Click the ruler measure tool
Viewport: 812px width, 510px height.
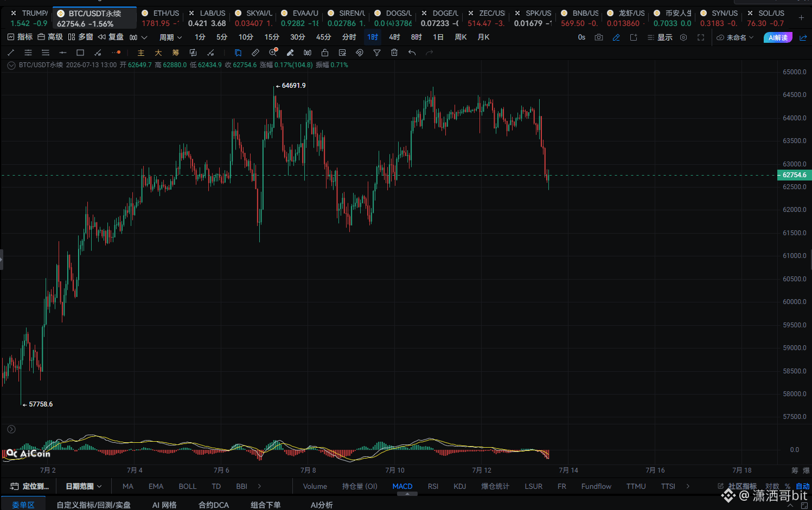click(x=255, y=53)
